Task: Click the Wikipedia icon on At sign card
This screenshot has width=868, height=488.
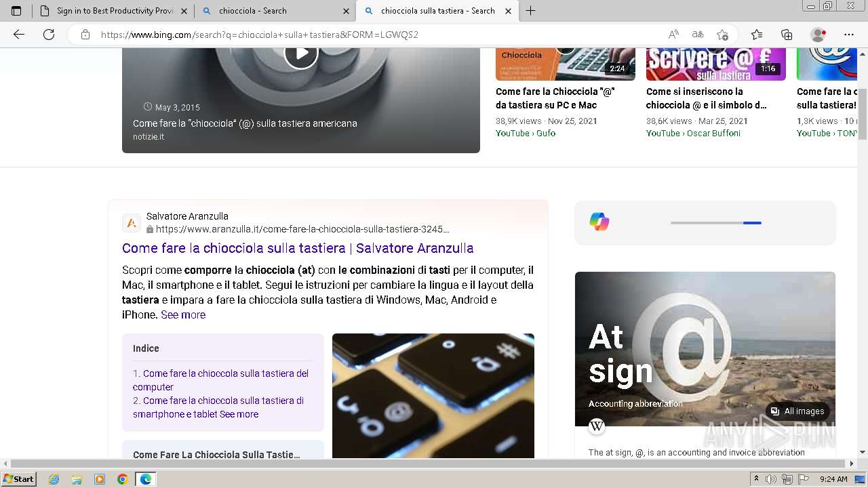Action: click(597, 426)
